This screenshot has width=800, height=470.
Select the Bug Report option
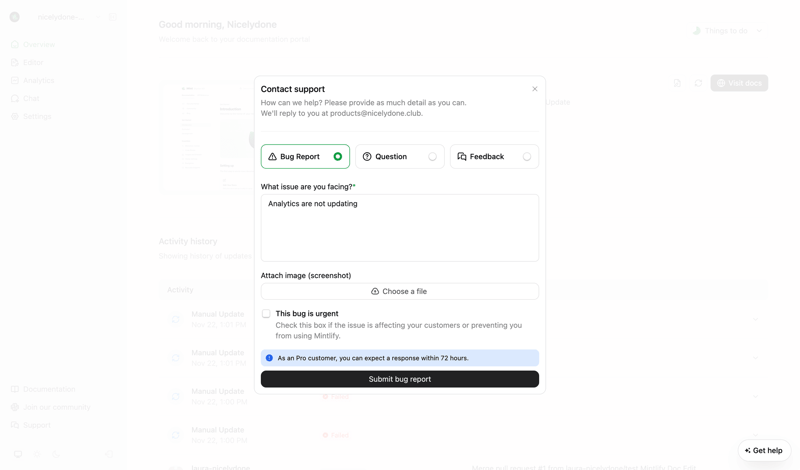(305, 157)
